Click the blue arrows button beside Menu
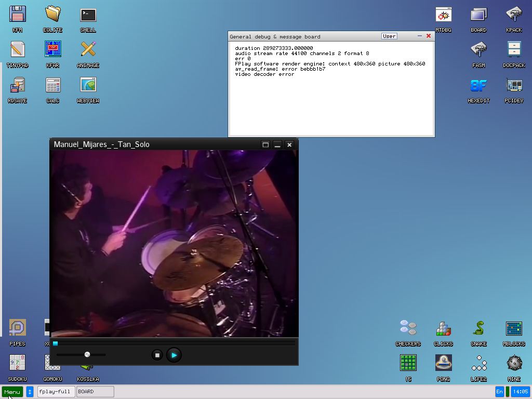 30,392
